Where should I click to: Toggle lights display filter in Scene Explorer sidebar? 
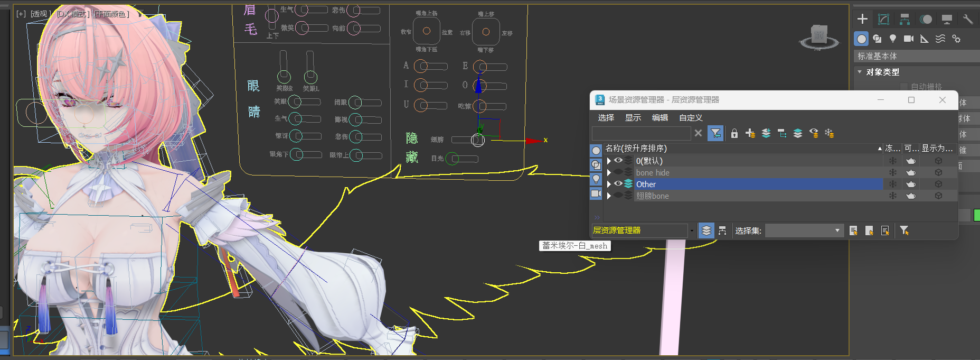coord(596,179)
